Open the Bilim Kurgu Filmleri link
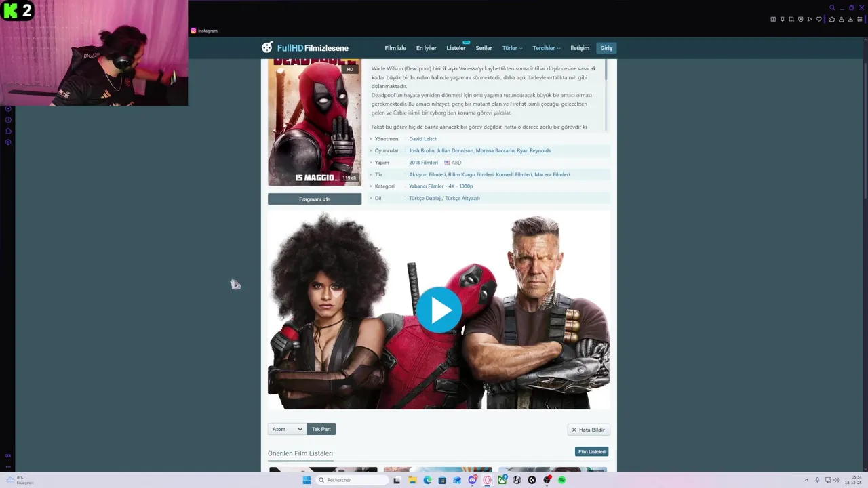 [x=471, y=174]
